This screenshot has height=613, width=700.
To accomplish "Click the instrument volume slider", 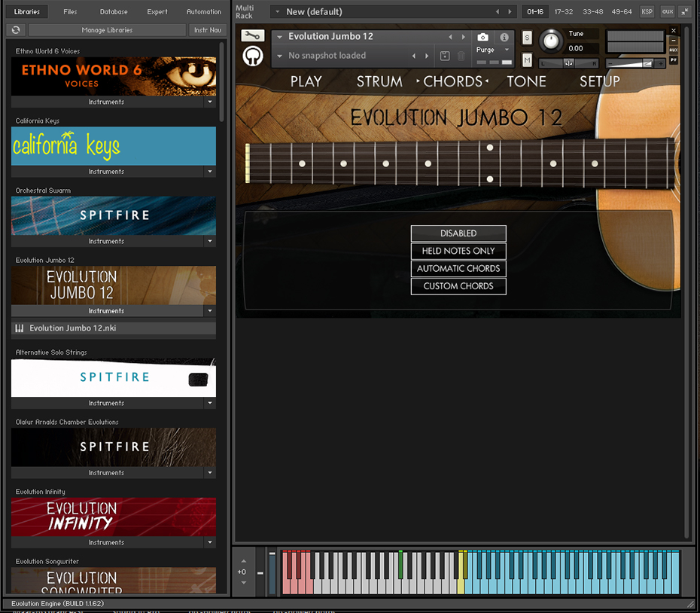I will [x=635, y=63].
